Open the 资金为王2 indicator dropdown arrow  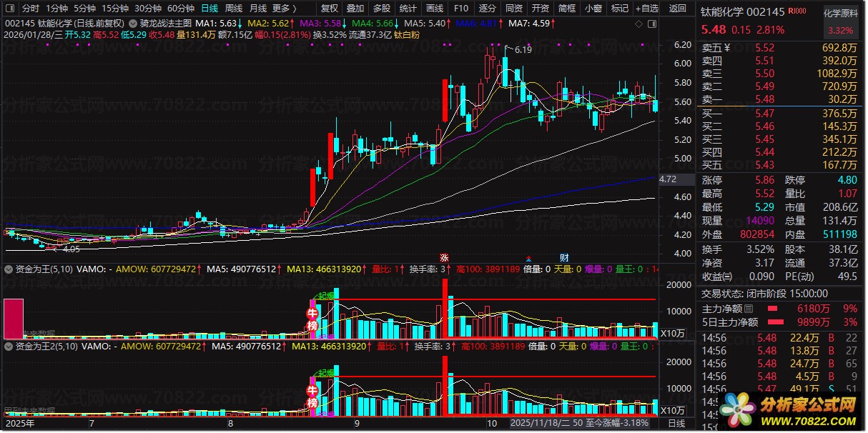click(9, 347)
